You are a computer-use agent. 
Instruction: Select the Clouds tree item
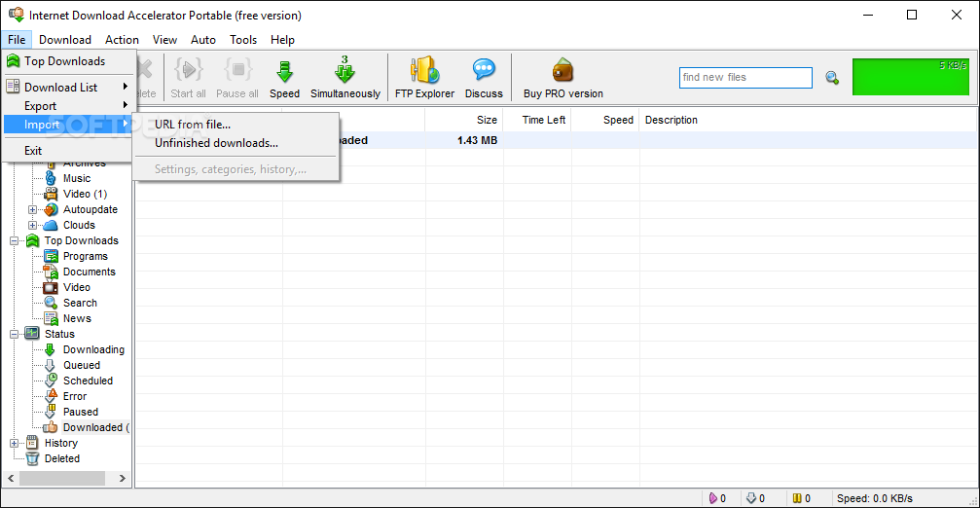(79, 225)
